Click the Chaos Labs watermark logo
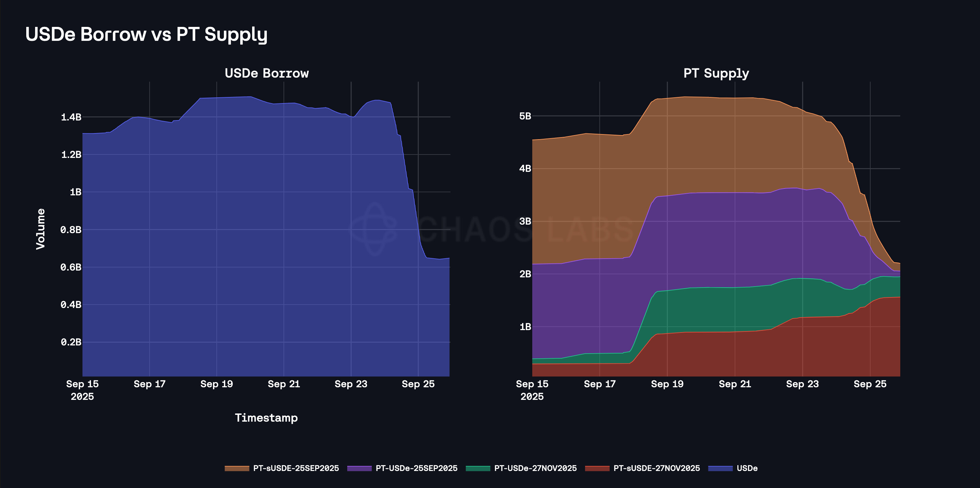Image resolution: width=980 pixels, height=488 pixels. [374, 229]
